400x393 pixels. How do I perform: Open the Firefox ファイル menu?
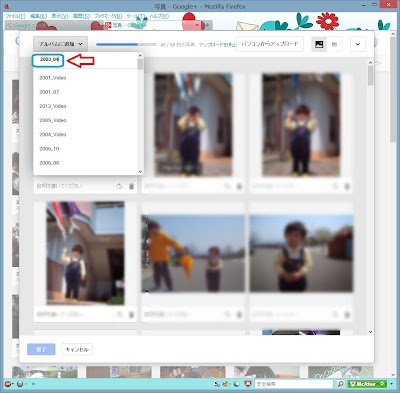15,16
